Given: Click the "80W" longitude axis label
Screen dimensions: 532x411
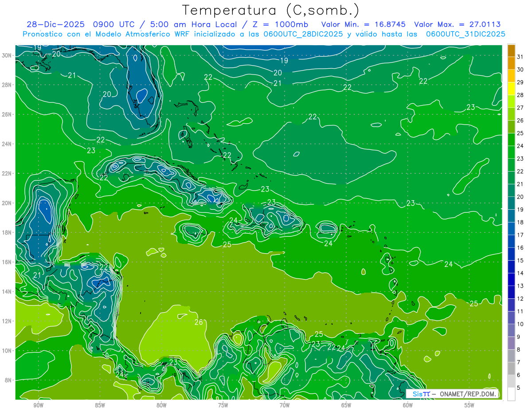Looking at the screenshot, I should (x=161, y=405).
